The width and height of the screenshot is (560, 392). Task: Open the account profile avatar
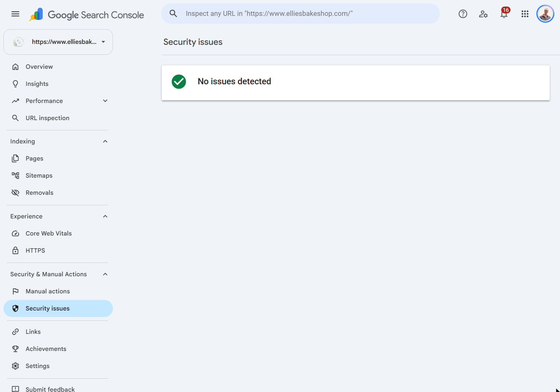click(x=545, y=14)
